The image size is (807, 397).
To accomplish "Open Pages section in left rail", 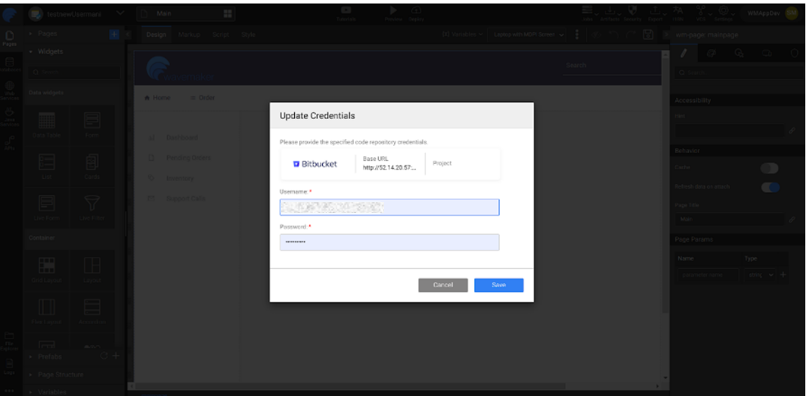I will 9,39.
